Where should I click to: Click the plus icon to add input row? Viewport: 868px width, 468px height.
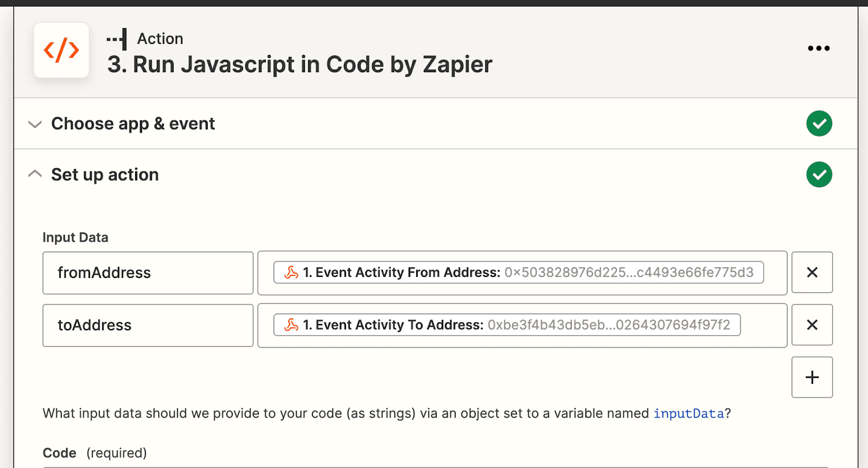[x=812, y=377]
